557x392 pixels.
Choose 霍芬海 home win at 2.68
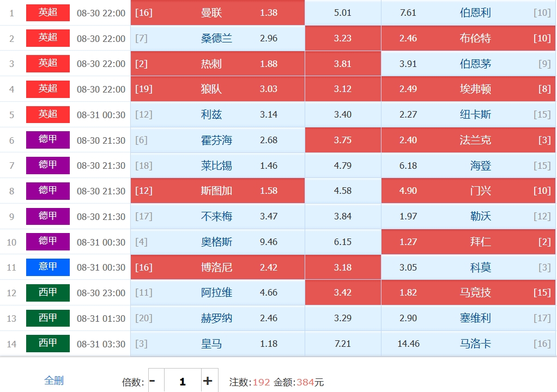[217, 140]
